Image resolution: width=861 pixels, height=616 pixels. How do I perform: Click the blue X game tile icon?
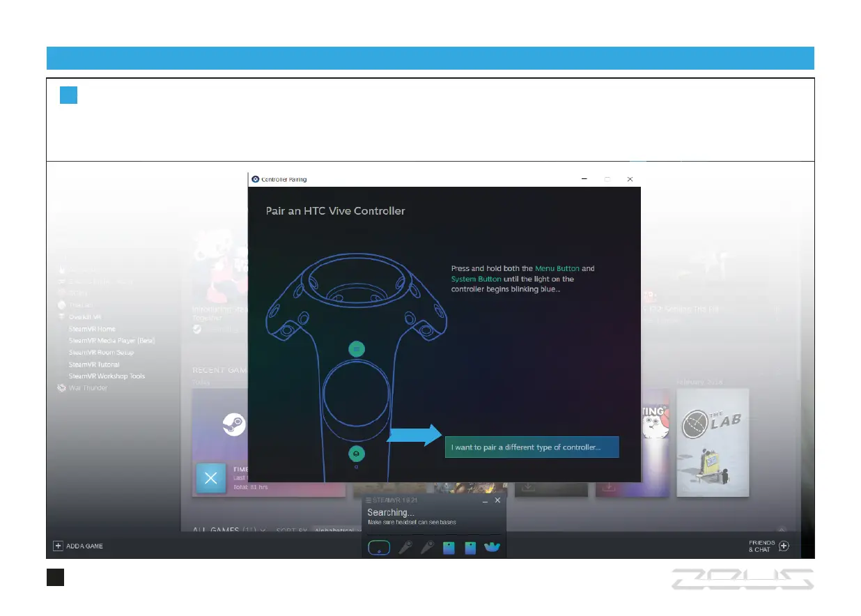click(x=211, y=478)
